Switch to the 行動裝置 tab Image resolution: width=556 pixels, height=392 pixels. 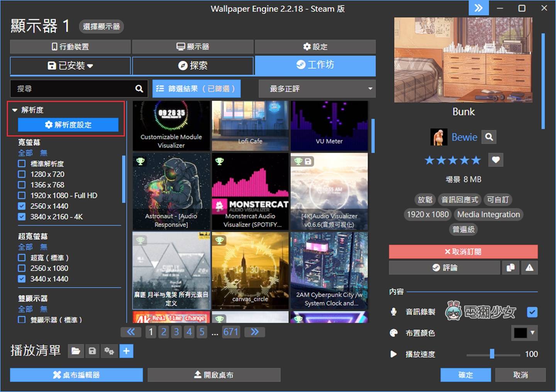[x=70, y=47]
